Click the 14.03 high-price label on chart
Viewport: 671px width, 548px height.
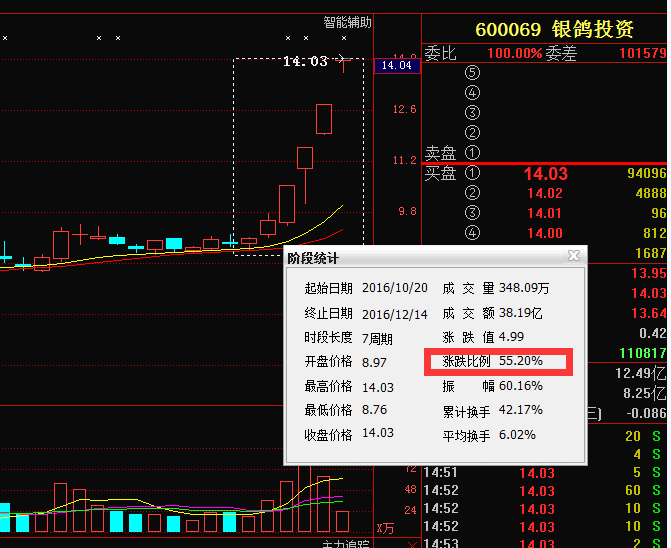coord(305,61)
